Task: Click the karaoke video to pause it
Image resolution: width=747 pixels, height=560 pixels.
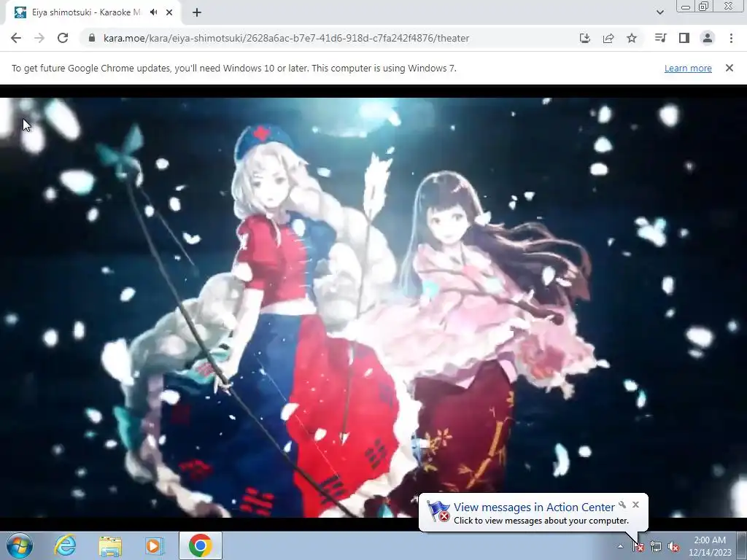Action: tap(373, 308)
